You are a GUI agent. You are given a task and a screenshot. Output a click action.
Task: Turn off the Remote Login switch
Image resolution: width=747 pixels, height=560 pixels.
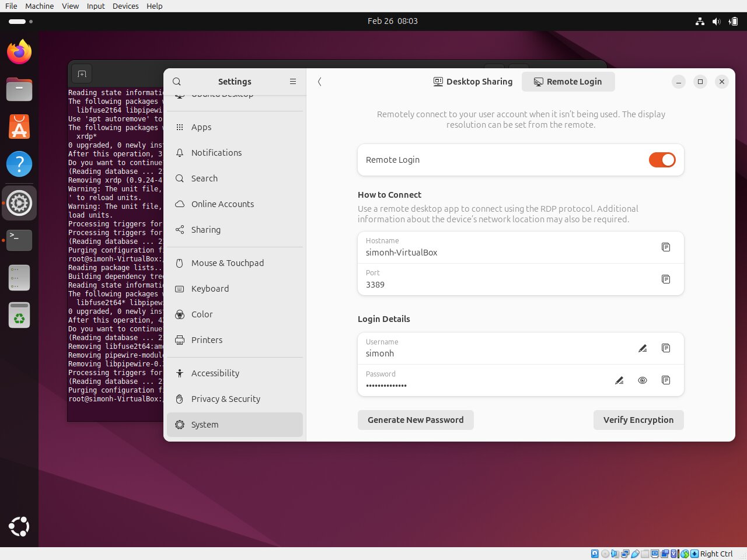click(x=662, y=160)
